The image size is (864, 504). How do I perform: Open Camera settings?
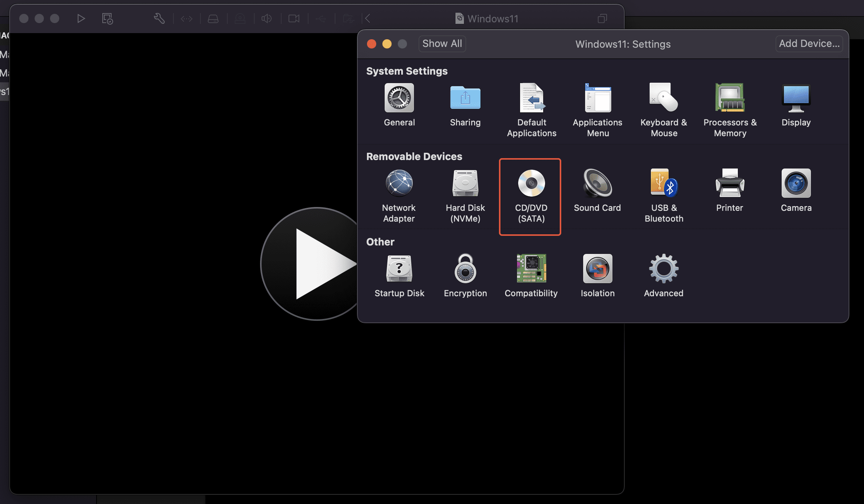pos(796,191)
